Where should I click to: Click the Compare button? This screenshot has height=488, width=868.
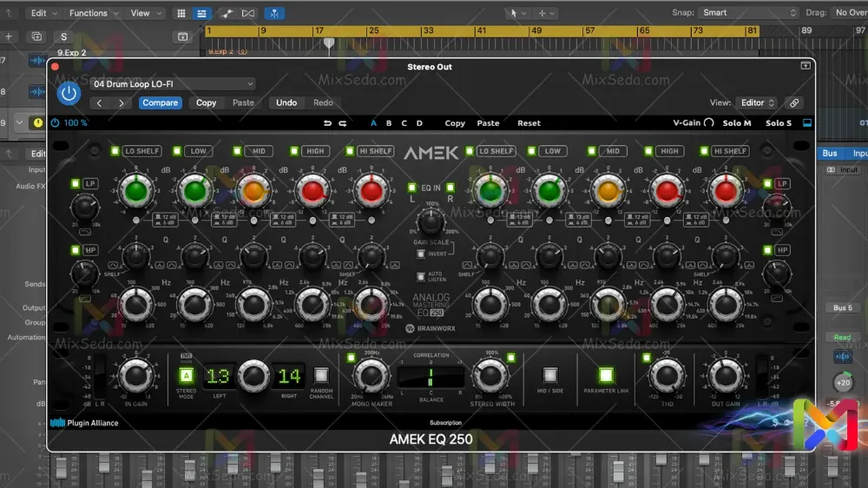click(x=160, y=102)
